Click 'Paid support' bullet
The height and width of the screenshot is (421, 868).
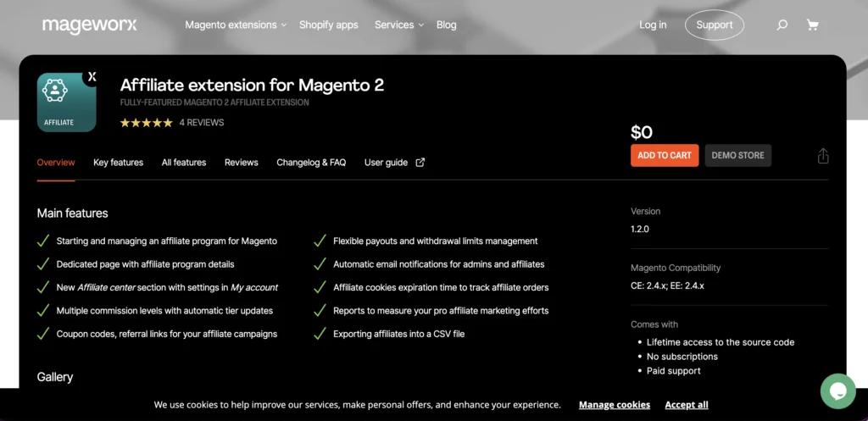click(x=674, y=371)
